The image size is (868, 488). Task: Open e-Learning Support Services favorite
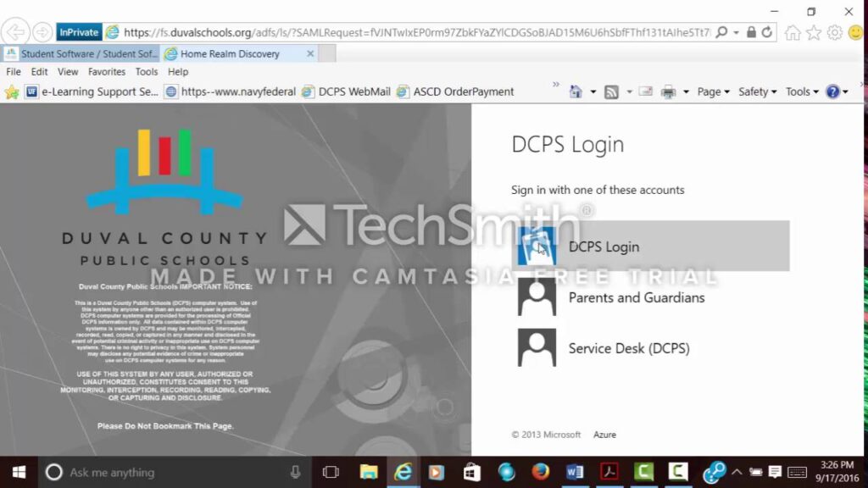(92, 91)
